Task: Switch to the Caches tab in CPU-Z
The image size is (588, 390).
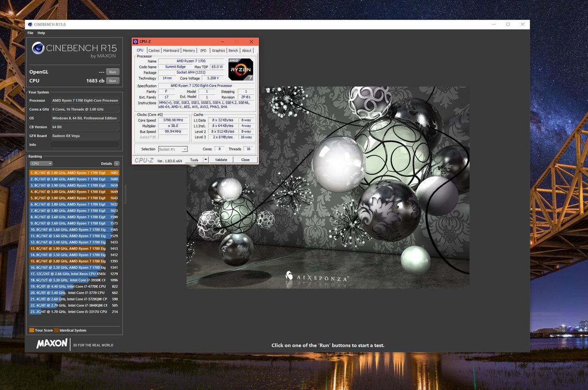Action: 154,51
